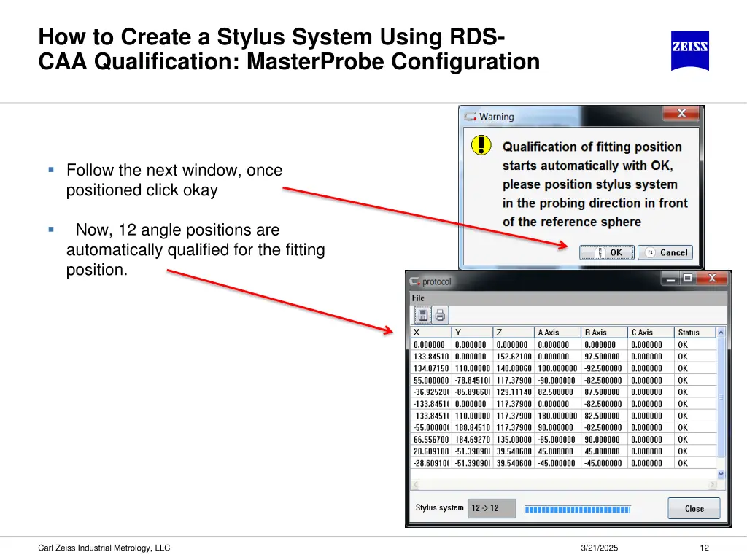Click the qualification progress bar
Screen dimensions: 747x560
tap(577, 509)
